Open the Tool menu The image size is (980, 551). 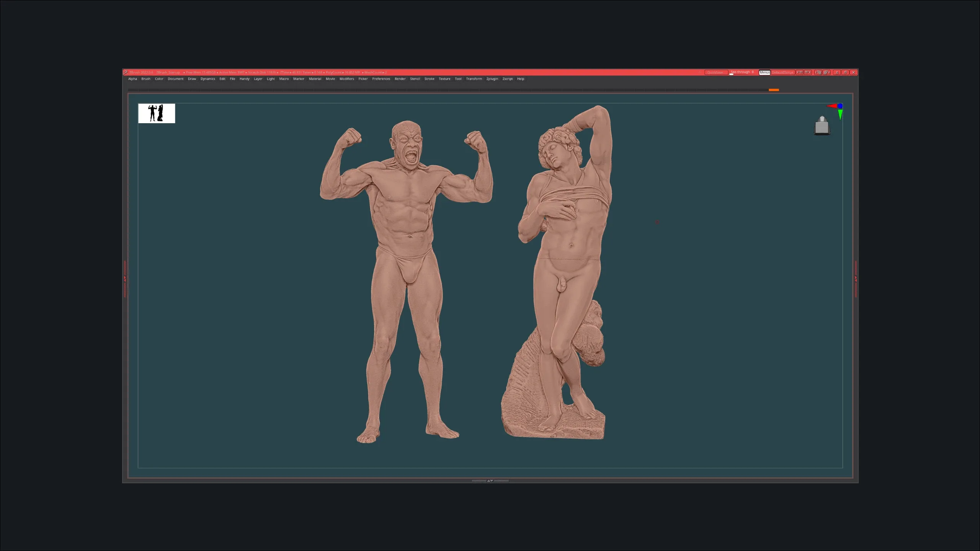(x=458, y=79)
